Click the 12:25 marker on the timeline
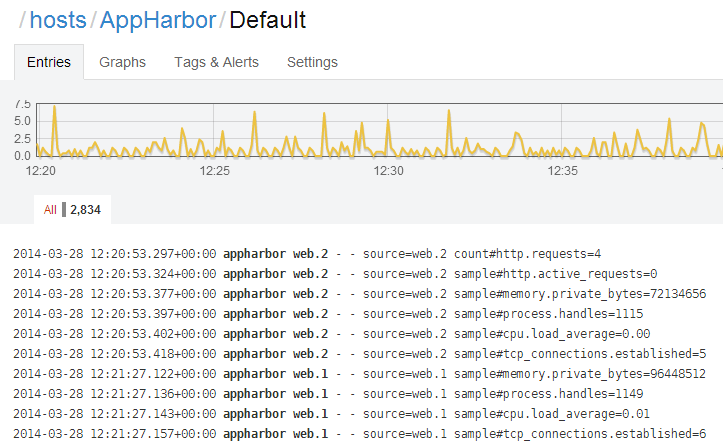723x445 pixels. [x=214, y=171]
